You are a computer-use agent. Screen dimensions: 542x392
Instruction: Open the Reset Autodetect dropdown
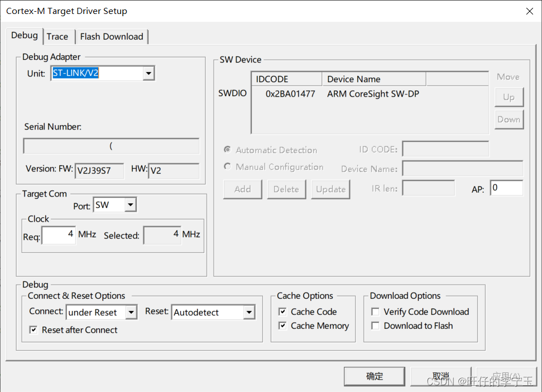[249, 313]
